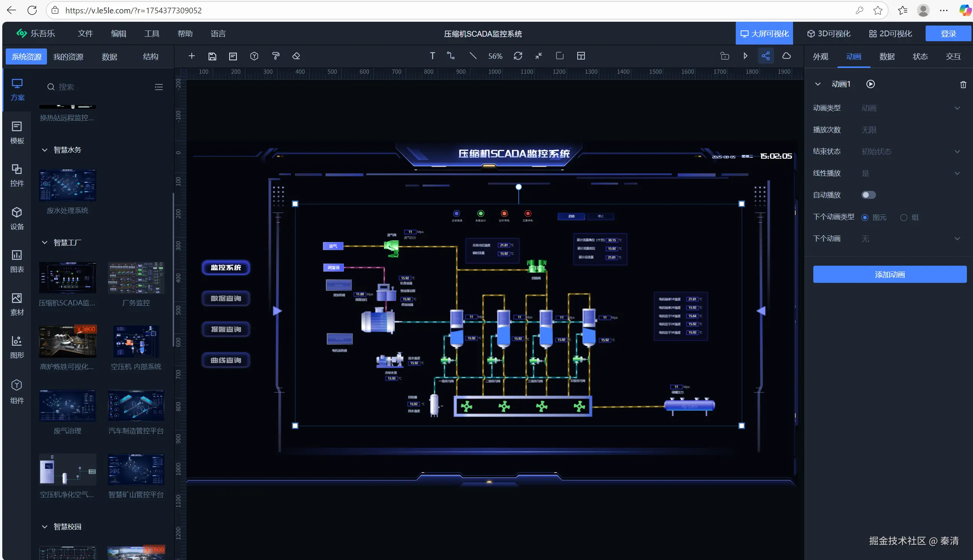
Task: Toggle the 自动播放 switch
Action: click(x=868, y=195)
